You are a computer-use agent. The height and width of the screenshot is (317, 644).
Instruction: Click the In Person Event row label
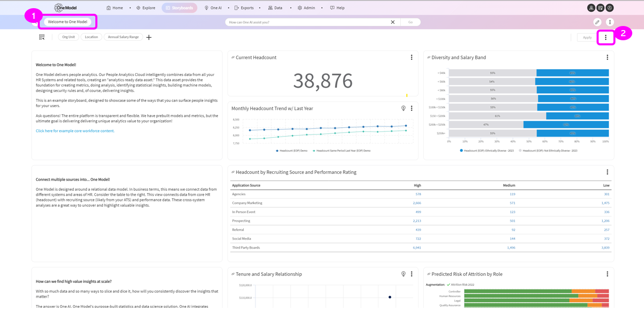(x=244, y=212)
